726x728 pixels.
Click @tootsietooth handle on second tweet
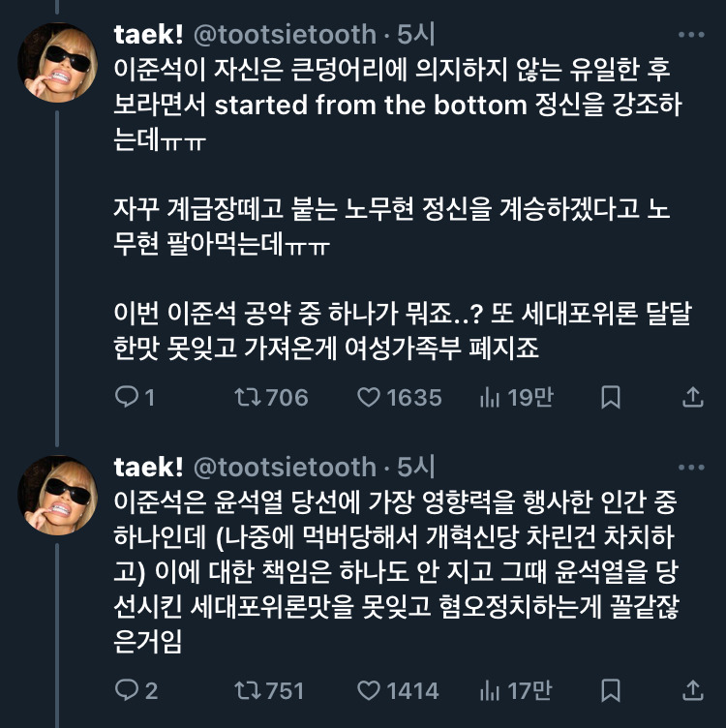[x=285, y=467]
